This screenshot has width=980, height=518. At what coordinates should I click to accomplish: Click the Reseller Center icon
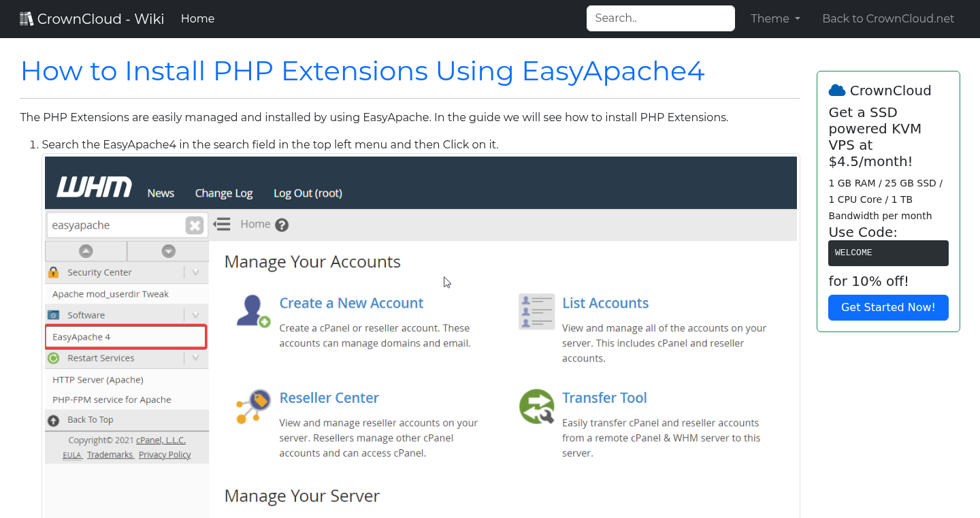[252, 406]
